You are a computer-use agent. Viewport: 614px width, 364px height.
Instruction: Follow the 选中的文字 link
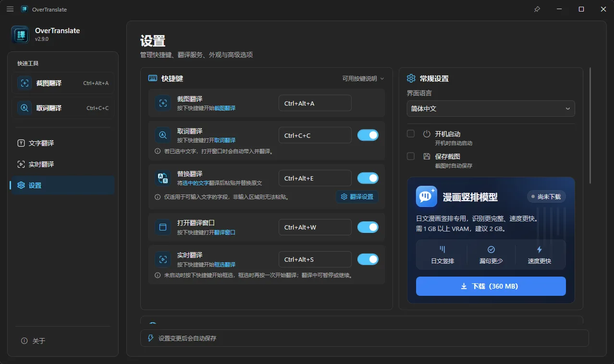coord(196,183)
